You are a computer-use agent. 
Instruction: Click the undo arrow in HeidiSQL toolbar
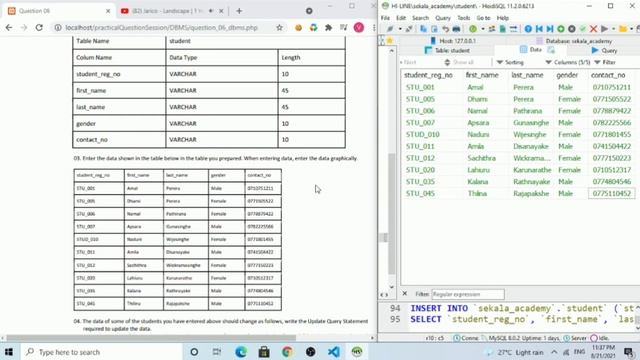[x=445, y=29]
